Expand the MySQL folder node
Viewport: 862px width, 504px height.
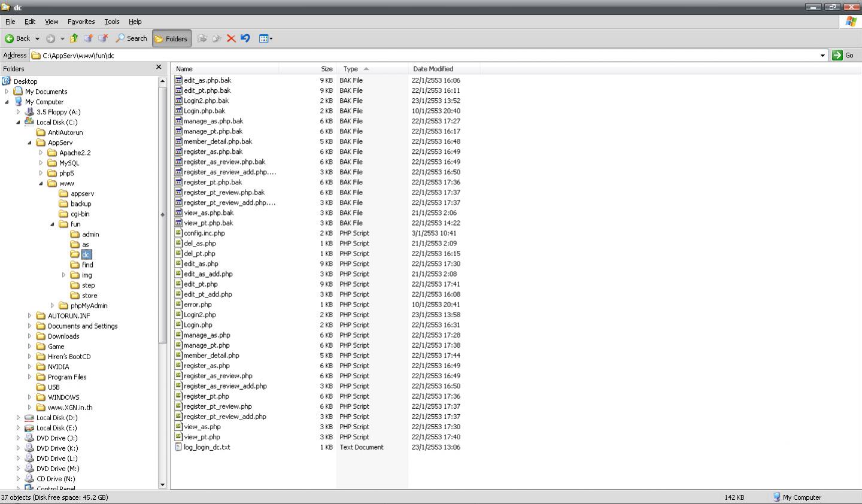tap(41, 163)
